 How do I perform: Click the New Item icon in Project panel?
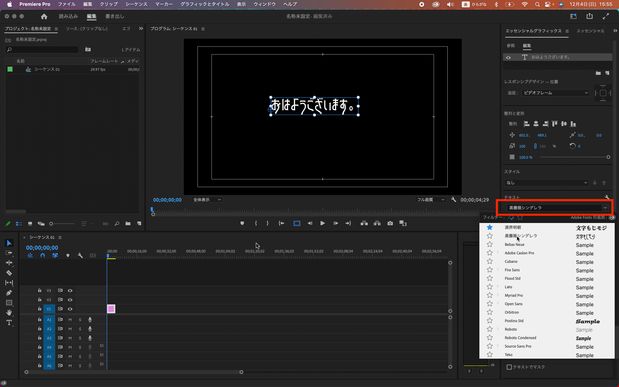point(139,224)
